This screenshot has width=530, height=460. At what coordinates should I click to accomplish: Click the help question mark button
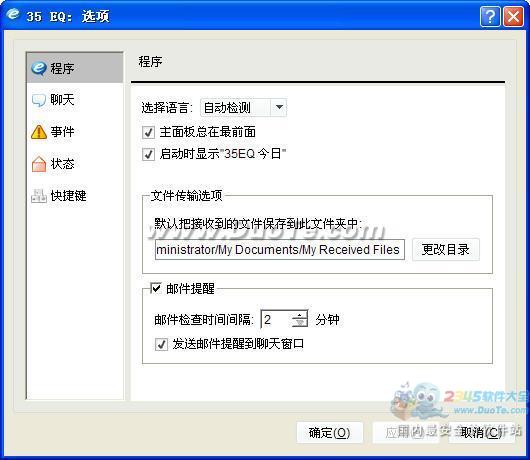click(x=490, y=16)
